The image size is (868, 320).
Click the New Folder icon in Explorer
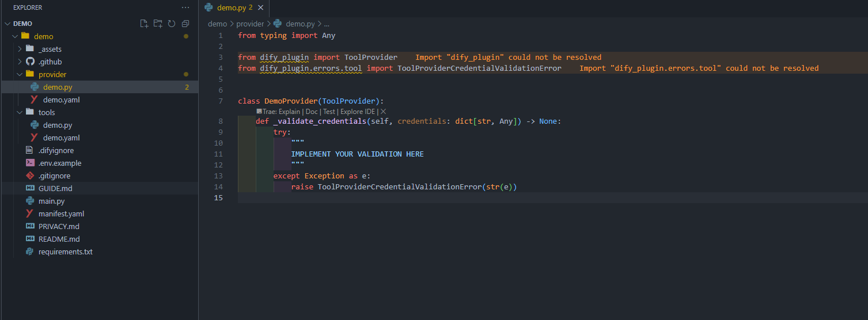pyautogui.click(x=158, y=24)
